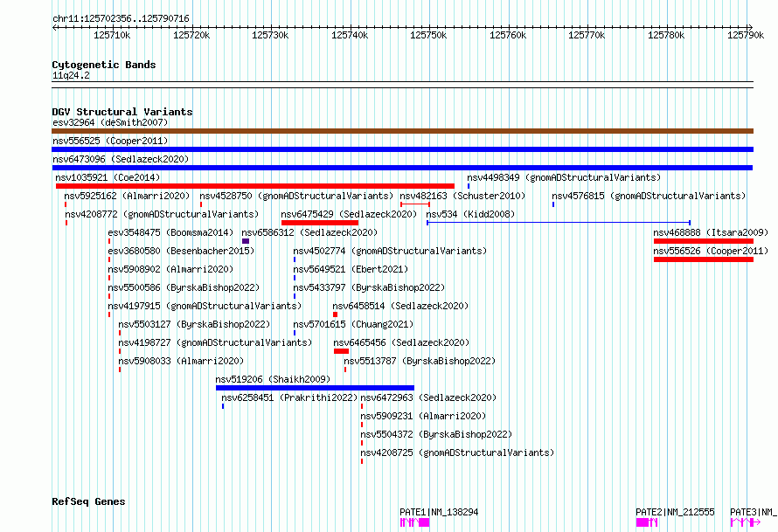Image resolution: width=778 pixels, height=532 pixels.
Task: Select the magenta PATE3 gene glyph
Action: pyautogui.click(x=746, y=522)
